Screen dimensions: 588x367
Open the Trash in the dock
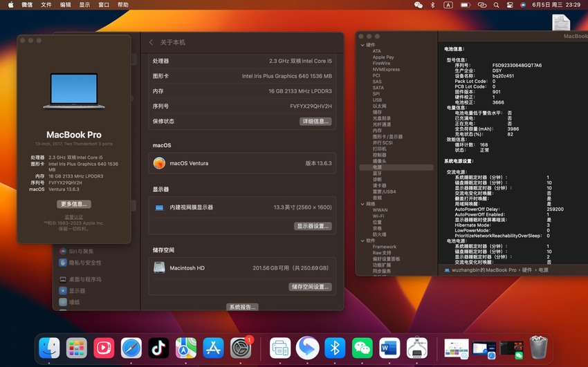[x=538, y=347]
